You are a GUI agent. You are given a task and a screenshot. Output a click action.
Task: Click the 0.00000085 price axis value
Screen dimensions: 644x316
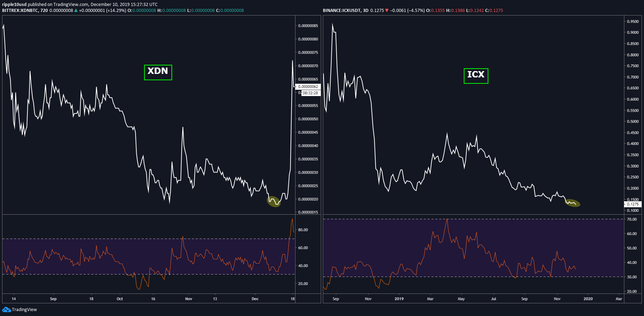tap(308, 26)
